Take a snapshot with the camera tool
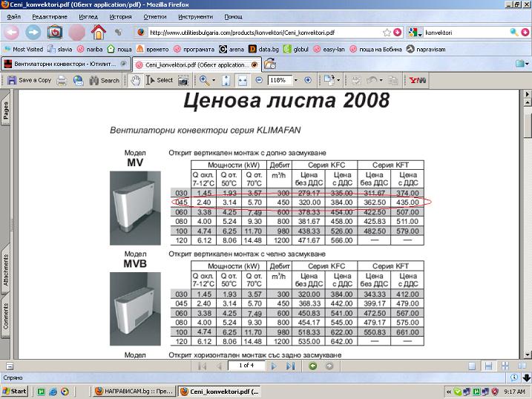 click(x=184, y=80)
